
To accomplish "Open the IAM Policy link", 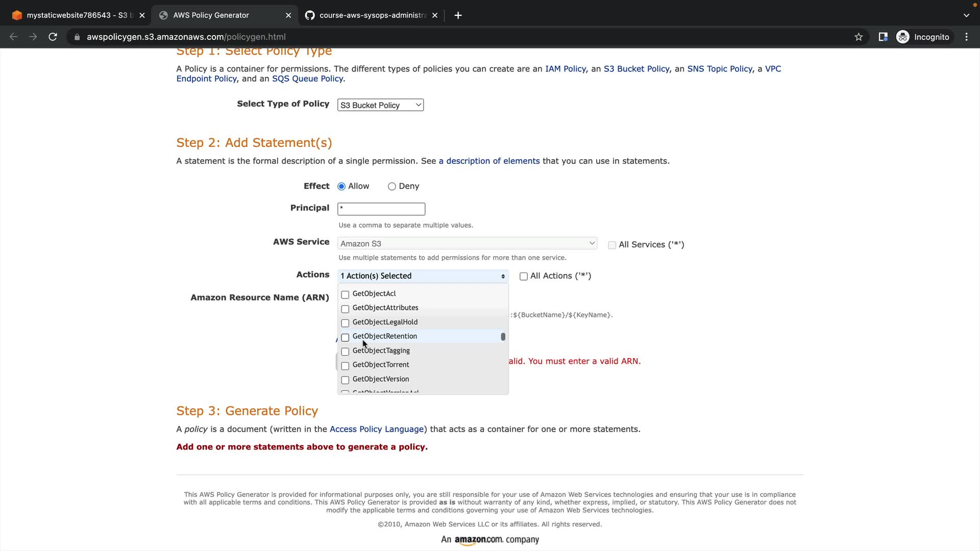I will coord(565,69).
